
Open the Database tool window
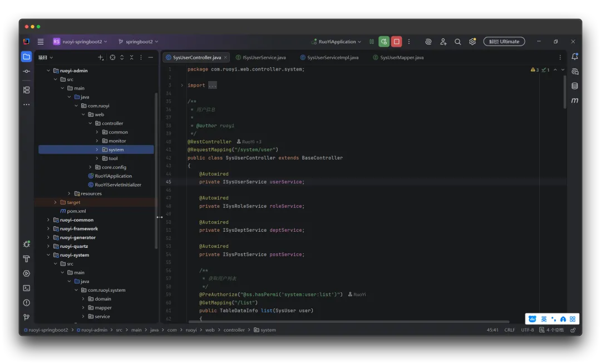coord(575,86)
